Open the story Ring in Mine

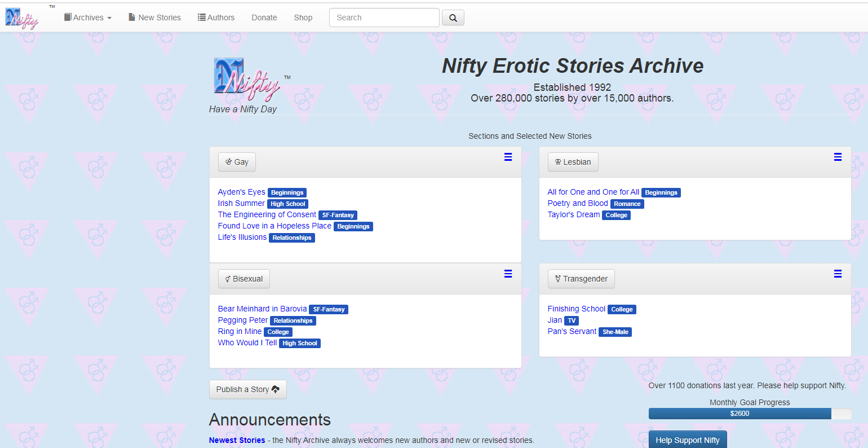[x=240, y=331]
